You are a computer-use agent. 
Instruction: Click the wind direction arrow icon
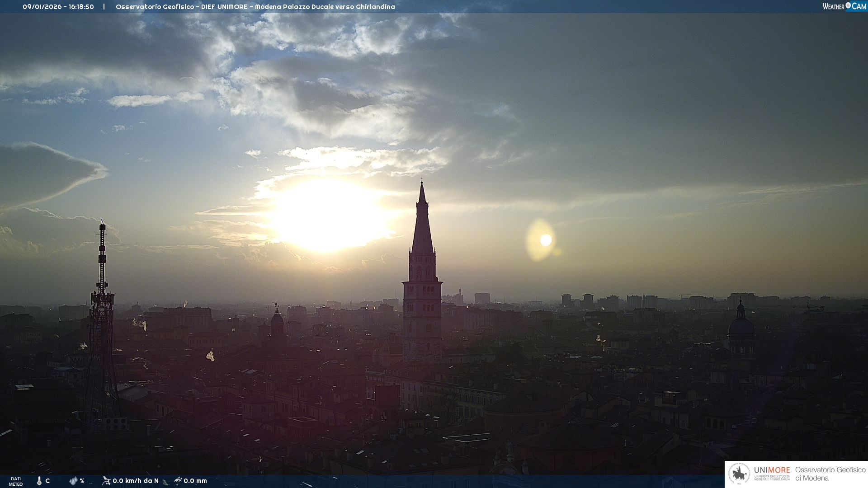point(165,482)
